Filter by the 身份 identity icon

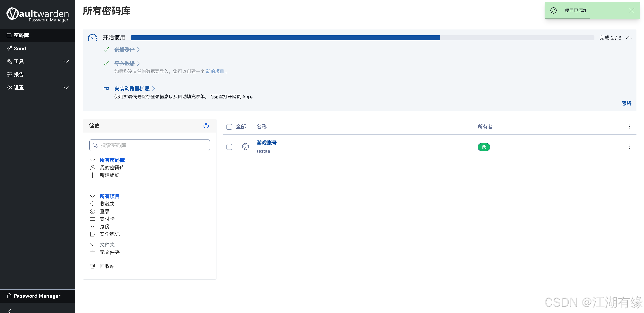click(x=92, y=226)
